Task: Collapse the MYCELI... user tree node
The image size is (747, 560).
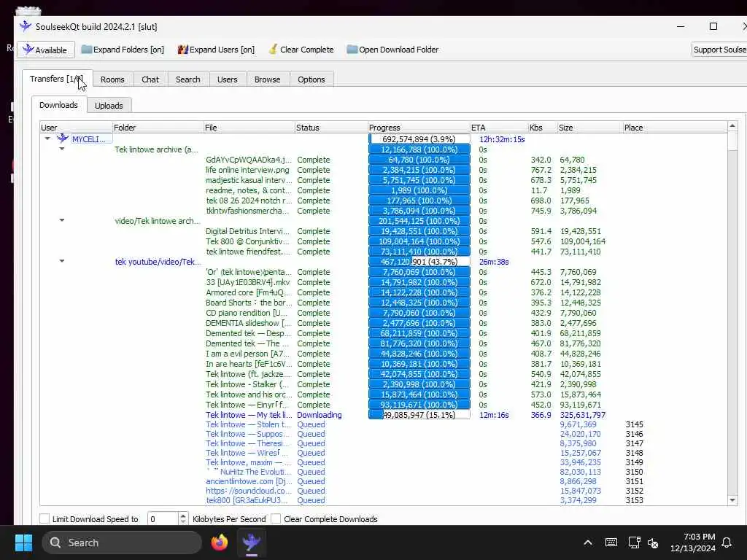Action: (x=47, y=139)
